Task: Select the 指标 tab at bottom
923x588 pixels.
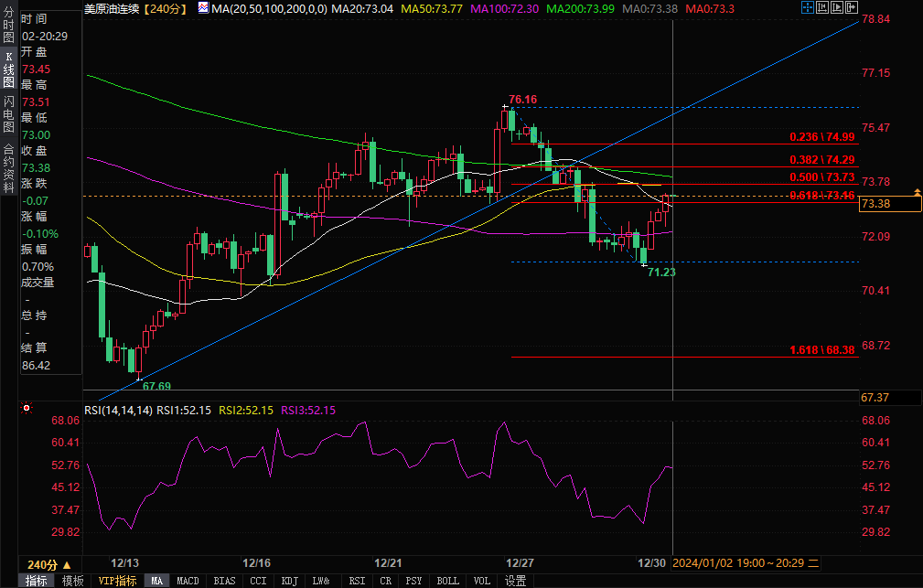Action: [37, 581]
